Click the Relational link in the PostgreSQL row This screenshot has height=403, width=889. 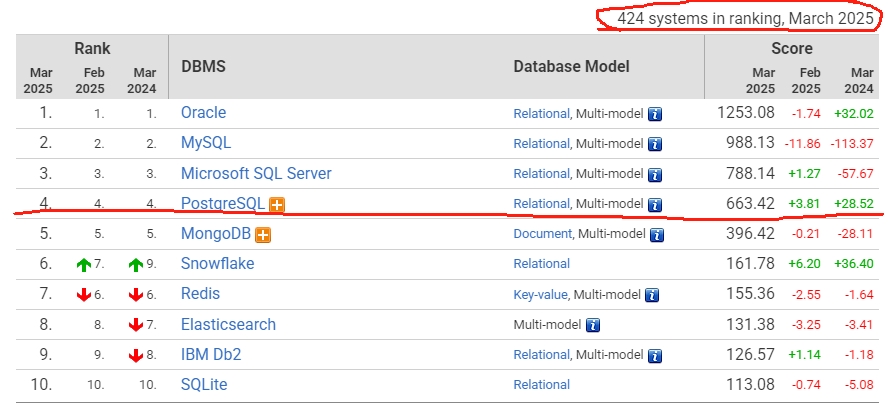click(541, 203)
